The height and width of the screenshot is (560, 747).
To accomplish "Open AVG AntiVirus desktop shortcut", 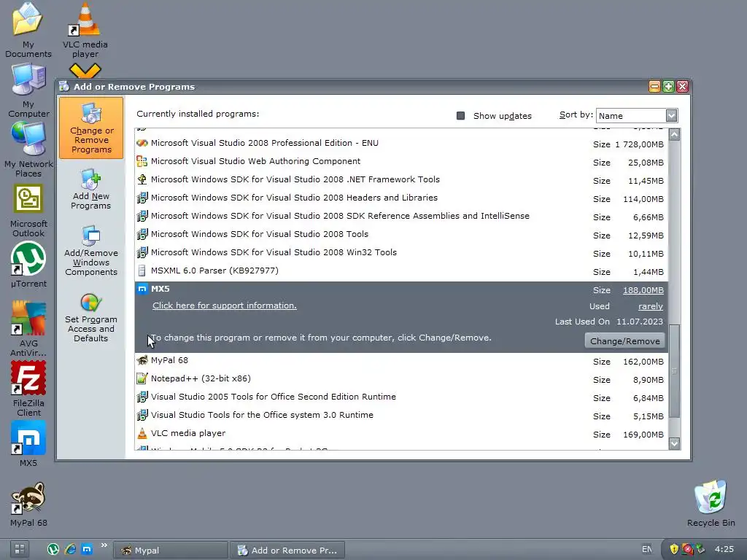I will (x=28, y=329).
